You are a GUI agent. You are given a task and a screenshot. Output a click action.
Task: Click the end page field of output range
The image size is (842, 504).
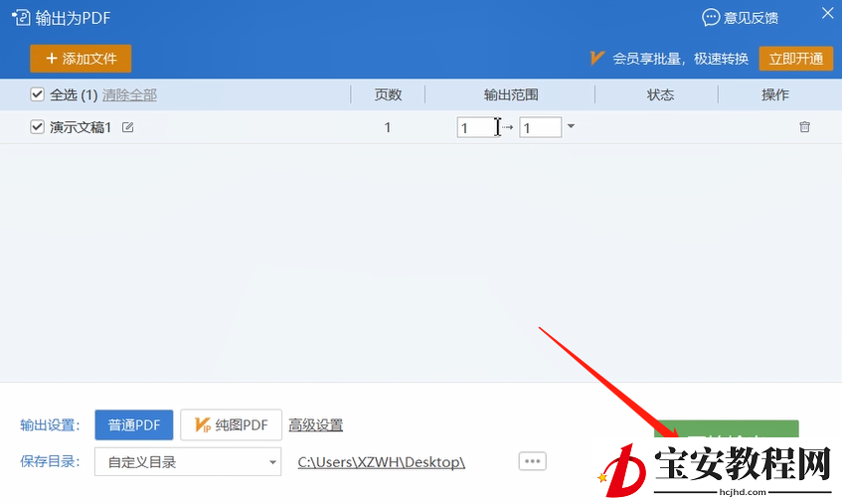coord(540,128)
